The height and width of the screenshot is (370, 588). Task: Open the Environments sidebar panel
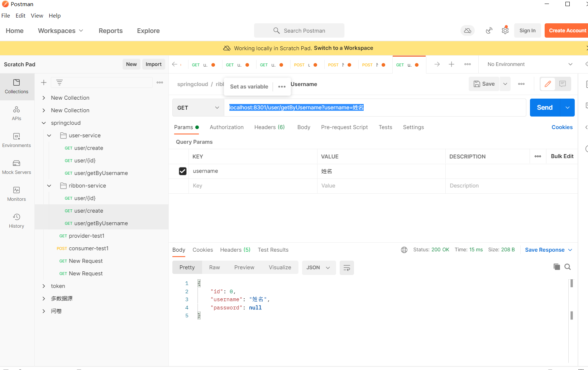point(16,141)
